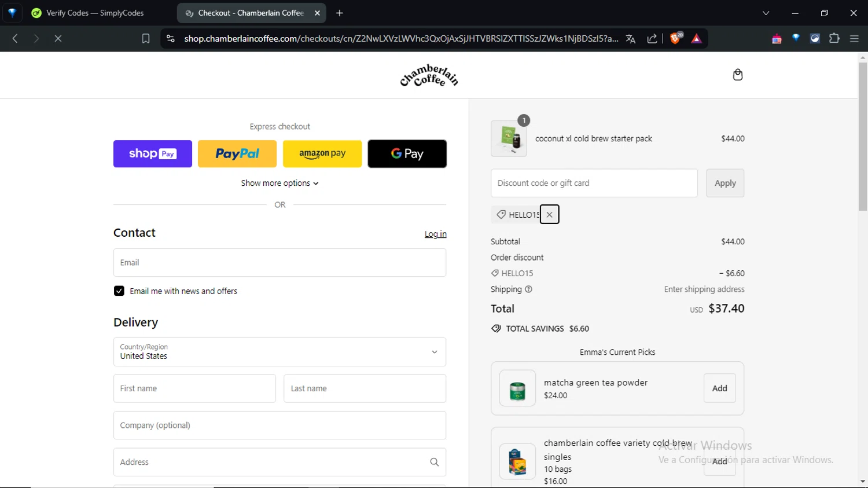Close the Checkout tab
The image size is (868, 488).
(x=317, y=13)
